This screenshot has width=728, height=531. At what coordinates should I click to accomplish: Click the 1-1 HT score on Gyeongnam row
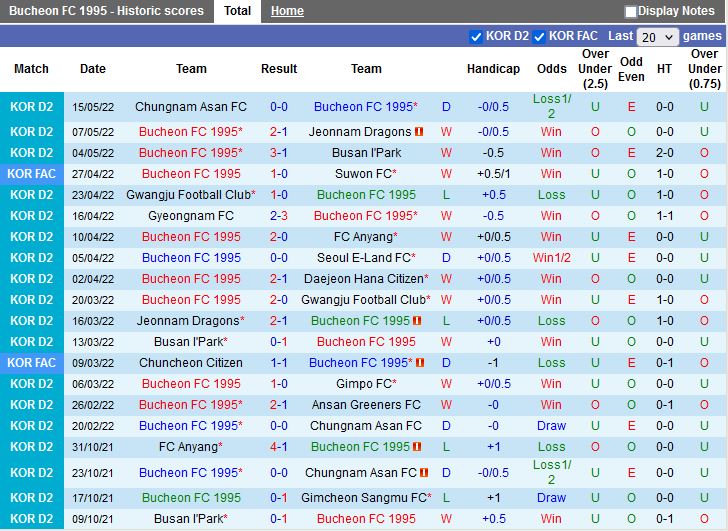(x=665, y=216)
